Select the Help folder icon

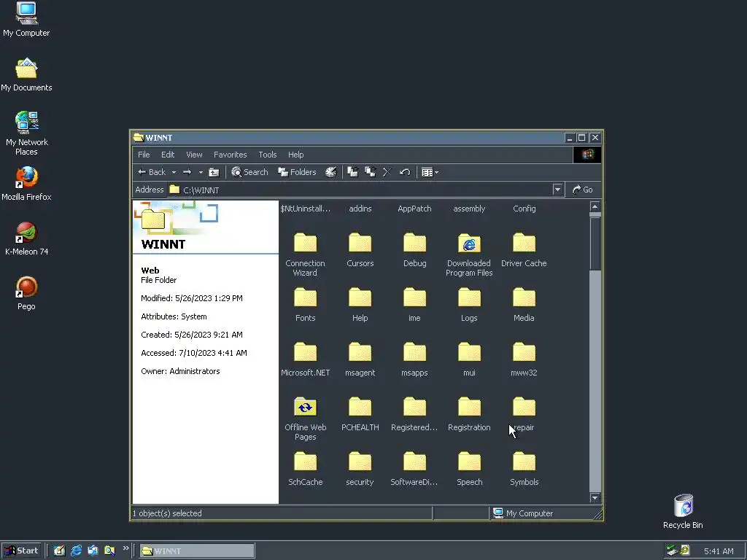click(x=360, y=298)
